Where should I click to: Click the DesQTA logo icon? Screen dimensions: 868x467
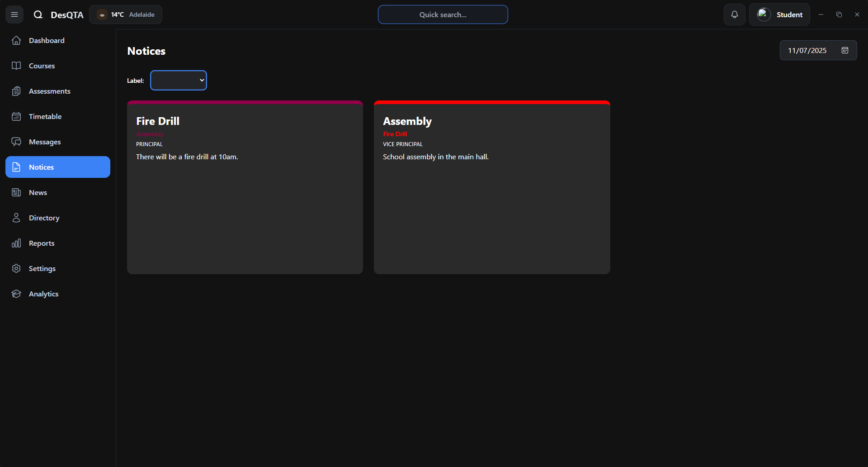[38, 14]
